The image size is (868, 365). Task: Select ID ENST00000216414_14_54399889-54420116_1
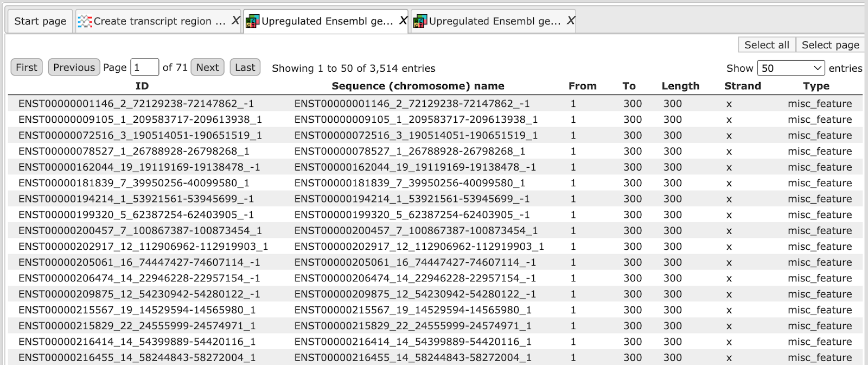point(137,342)
